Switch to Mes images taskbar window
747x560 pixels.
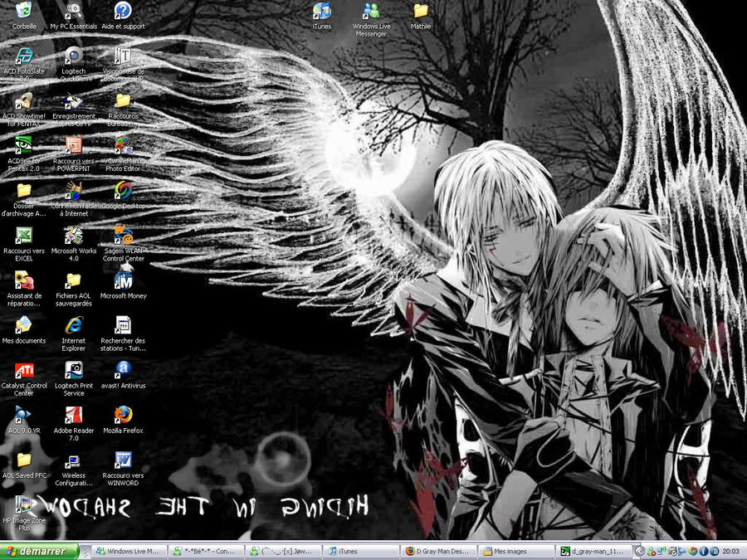click(x=516, y=552)
